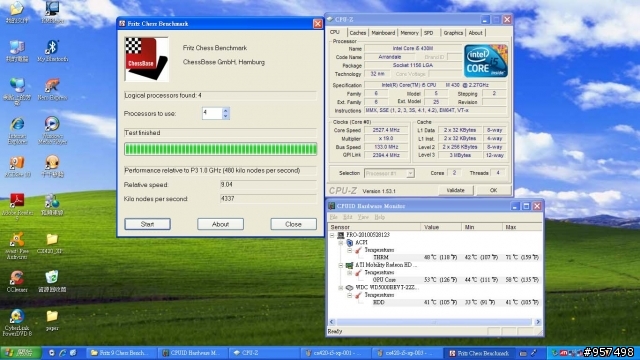Click the Close button in Fritz Chess Benchmark
640x360 pixels.
293,224
